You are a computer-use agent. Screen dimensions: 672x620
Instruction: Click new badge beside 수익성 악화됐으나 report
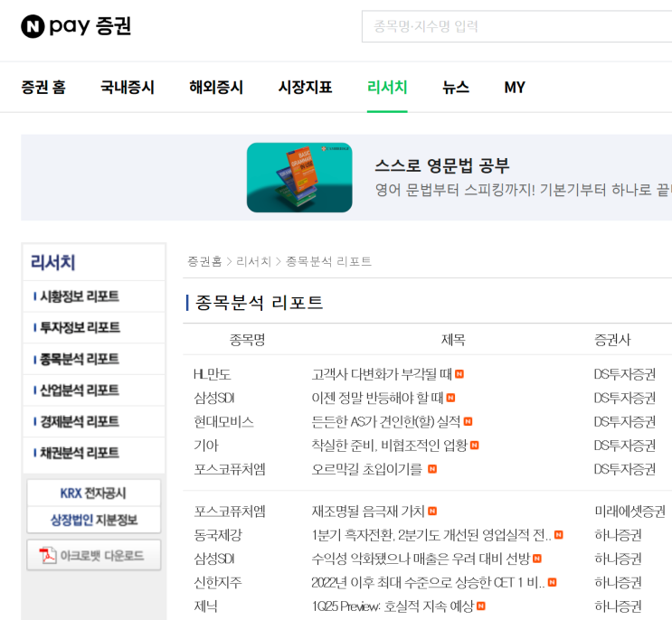(537, 559)
